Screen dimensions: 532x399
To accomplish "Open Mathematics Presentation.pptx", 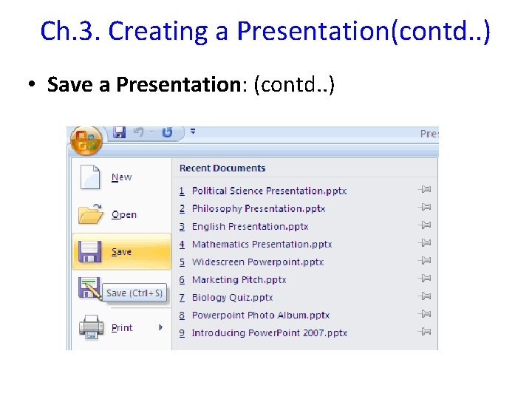I will pyautogui.click(x=262, y=245).
